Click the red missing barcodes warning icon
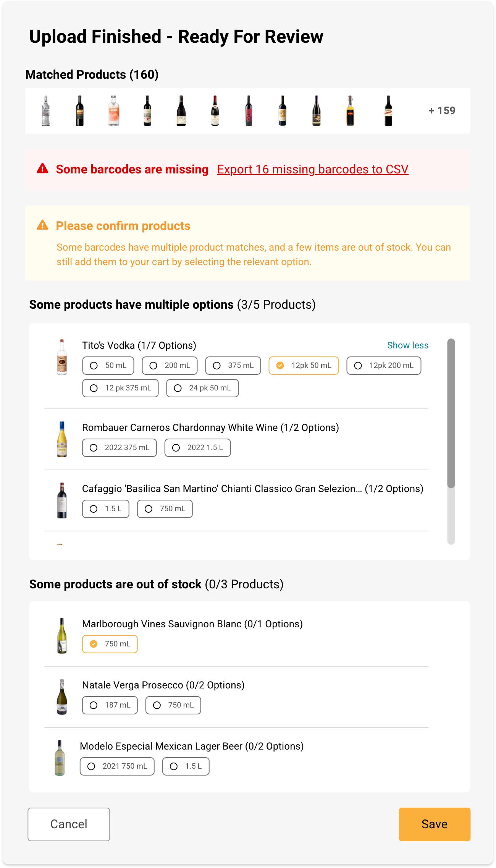This screenshot has width=496, height=868. 42,168
